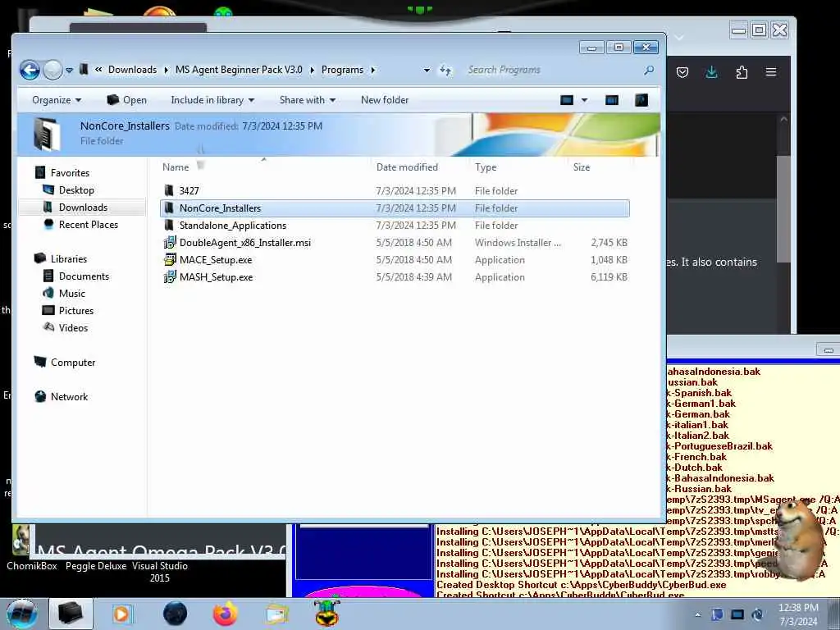Image resolution: width=840 pixels, height=630 pixels.
Task: Expand the arrow after Downloads breadcrumb
Action: (166, 70)
